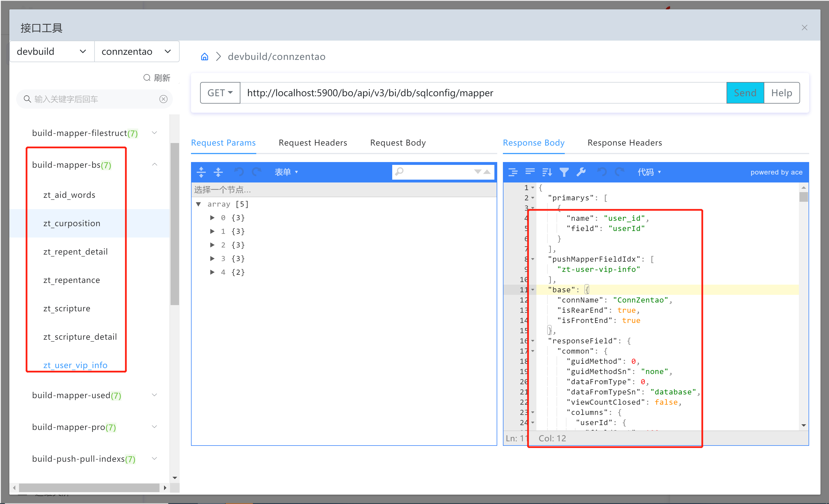829x504 pixels.
Task: Expand the build-mapper-used group
Action: tap(154, 395)
